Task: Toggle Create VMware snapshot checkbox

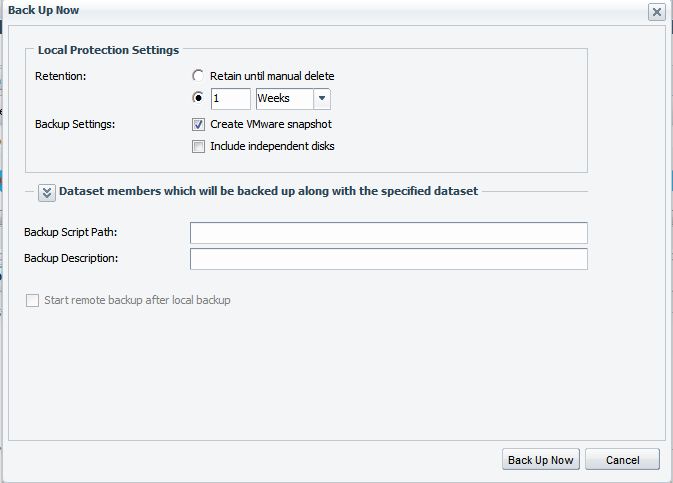Action: 198,125
